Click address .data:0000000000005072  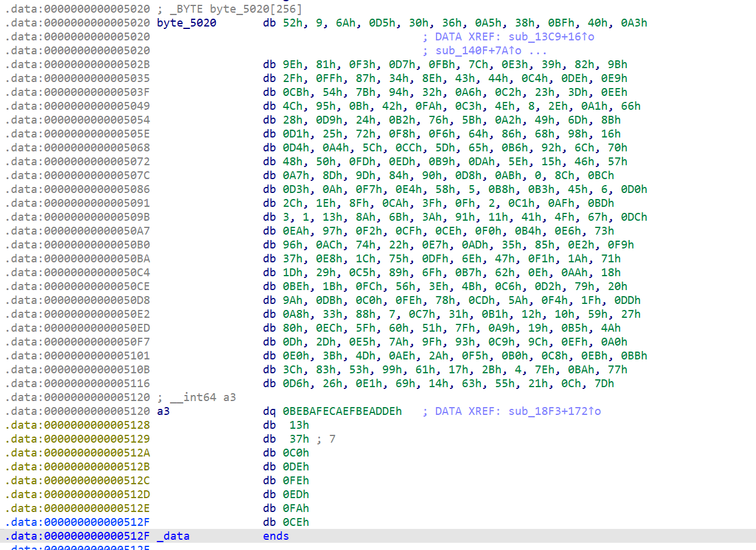tap(78, 162)
